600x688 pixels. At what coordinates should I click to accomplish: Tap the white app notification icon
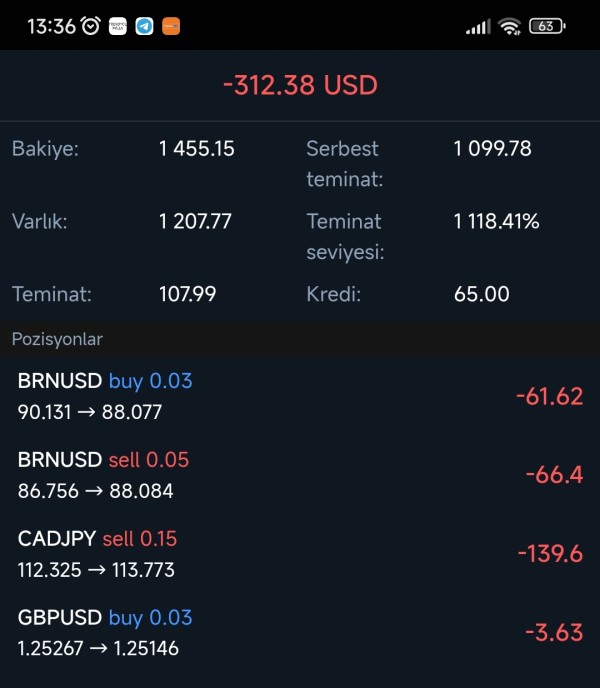tap(118, 26)
